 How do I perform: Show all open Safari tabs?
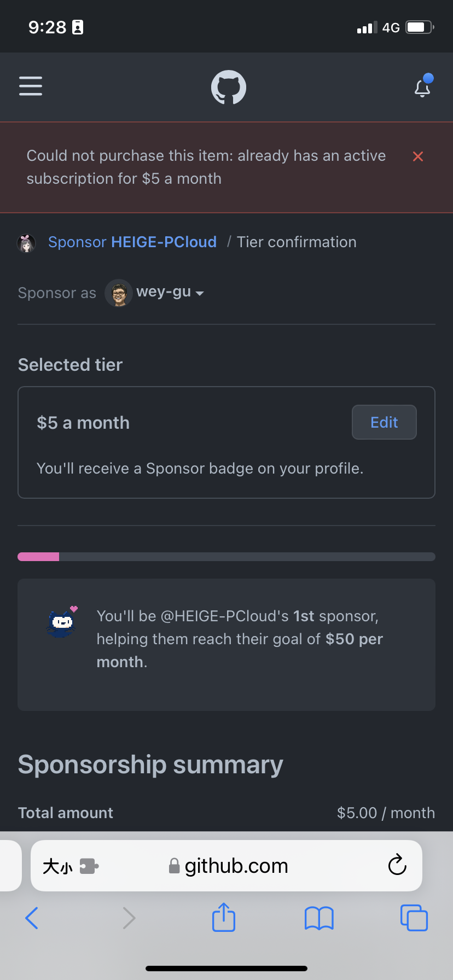[414, 918]
